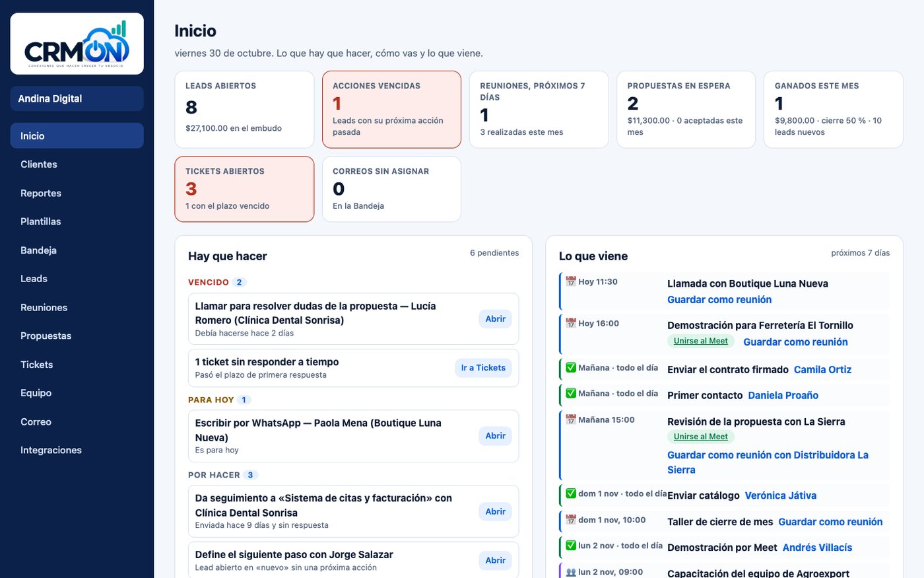Click '1 ticket sin responder a tiempo' task title

[267, 362]
